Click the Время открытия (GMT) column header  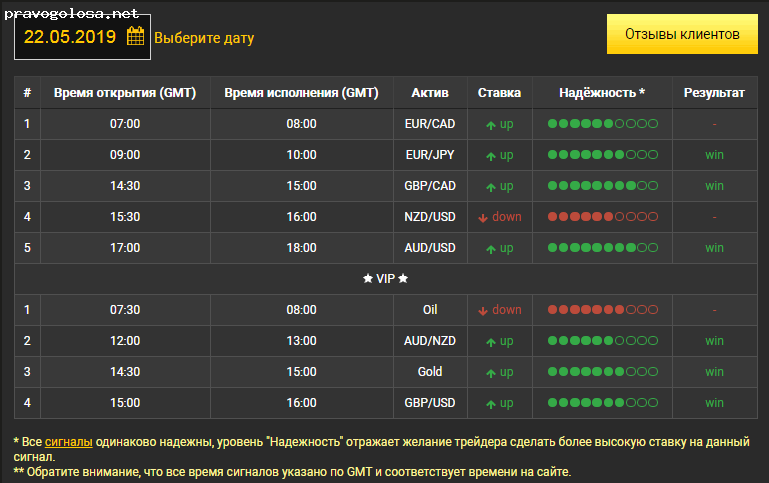point(125,93)
